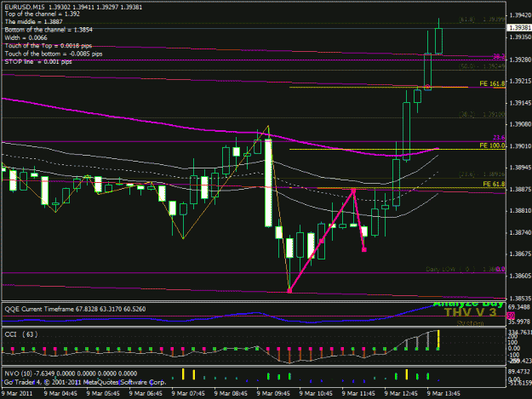The height and width of the screenshot is (399, 532).
Task: Select 'Touch of the Top' pips text
Action: point(49,46)
